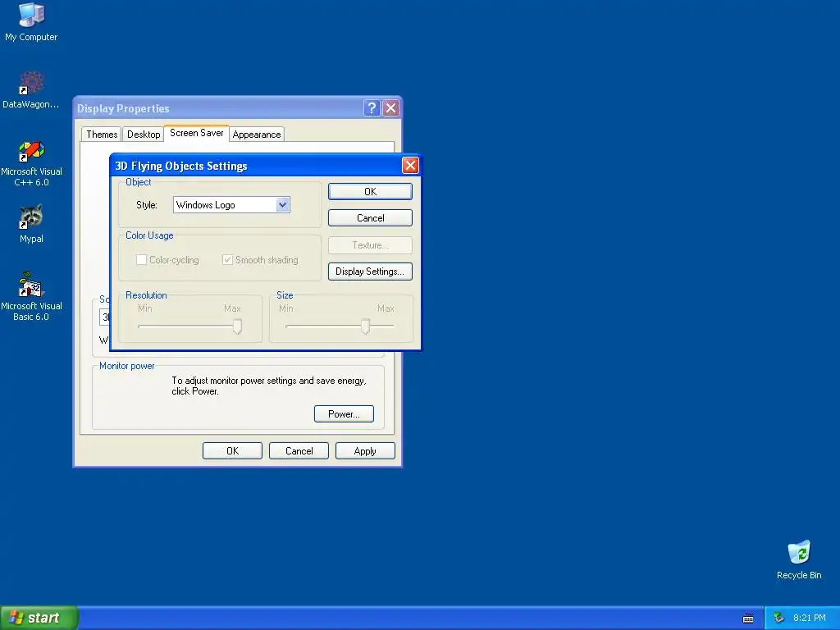
Task: Open the My Computer desktop icon
Action: click(x=31, y=21)
